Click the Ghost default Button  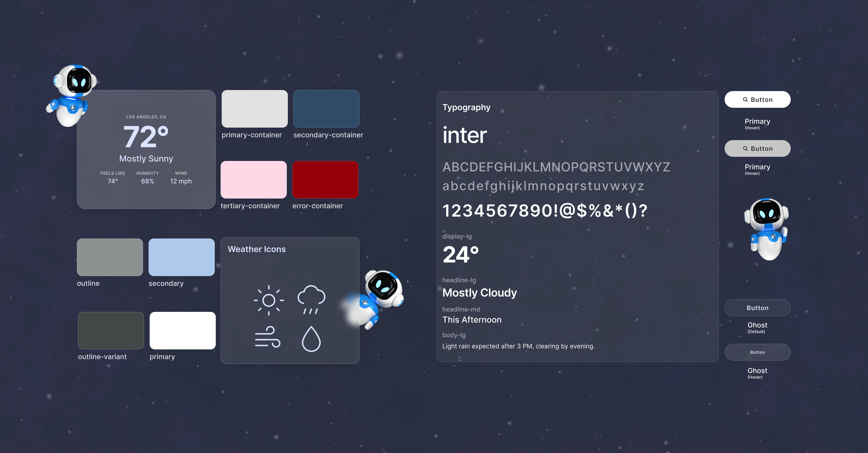click(x=757, y=308)
